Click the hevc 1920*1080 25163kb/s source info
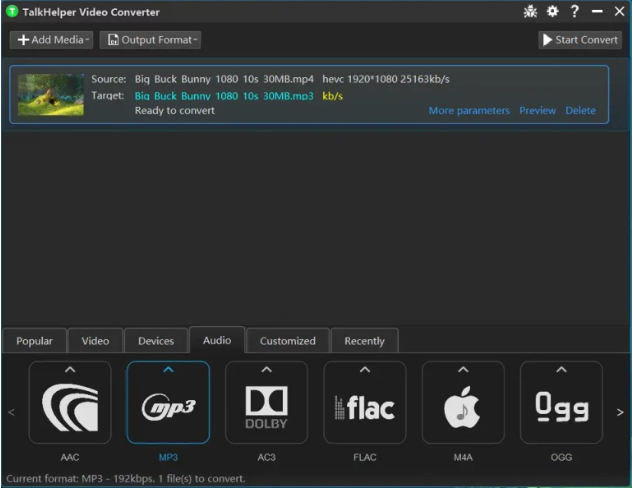 coord(386,79)
